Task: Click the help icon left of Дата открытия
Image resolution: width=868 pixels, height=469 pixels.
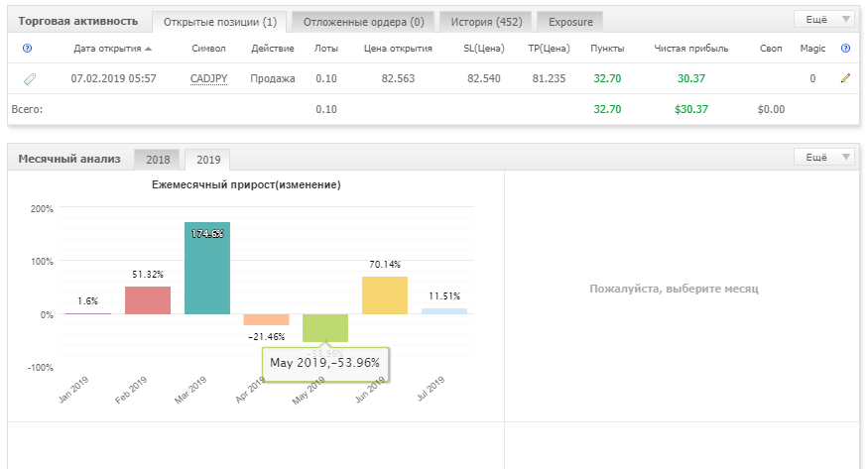Action: 27,49
